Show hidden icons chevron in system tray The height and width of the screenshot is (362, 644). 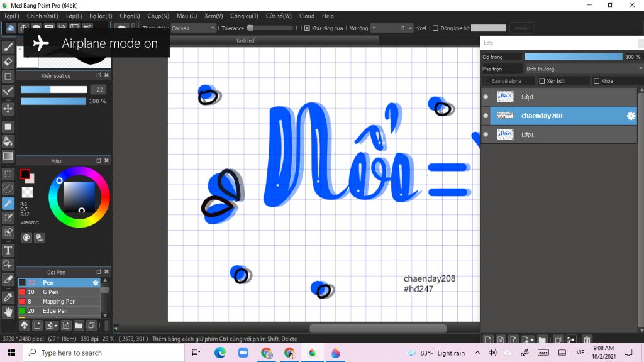coord(477,353)
